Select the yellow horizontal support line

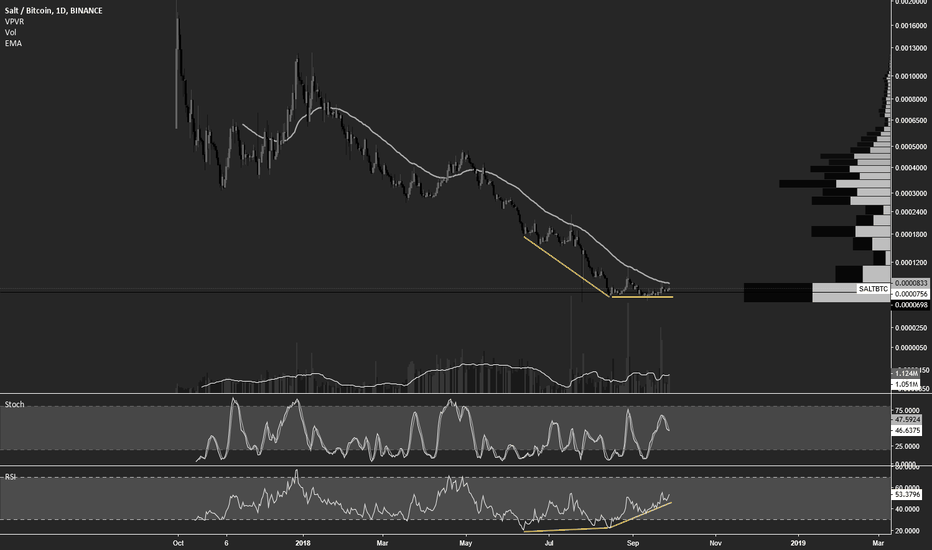(x=642, y=297)
